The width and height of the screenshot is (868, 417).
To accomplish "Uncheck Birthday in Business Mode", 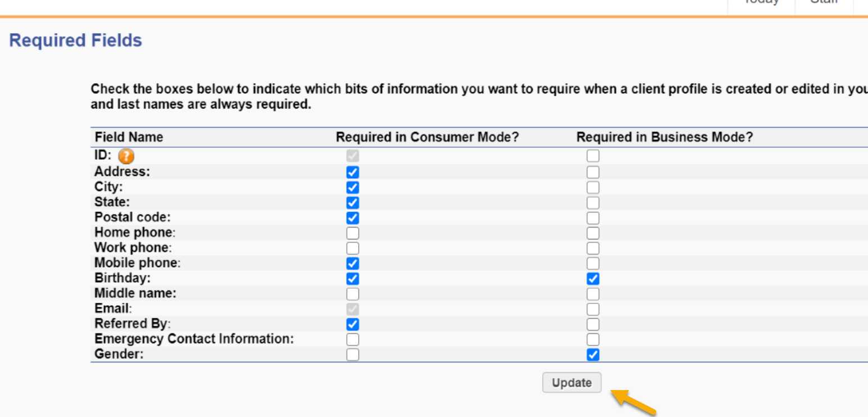I will click(593, 278).
